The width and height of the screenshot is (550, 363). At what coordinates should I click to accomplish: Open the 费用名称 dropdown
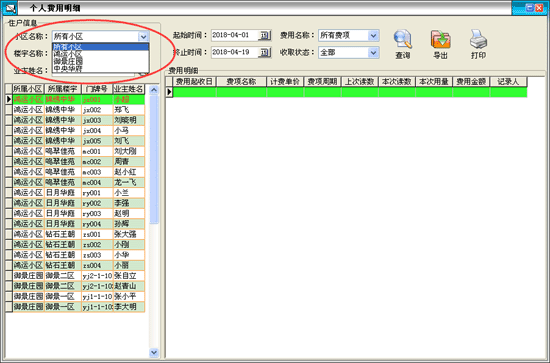(373, 35)
